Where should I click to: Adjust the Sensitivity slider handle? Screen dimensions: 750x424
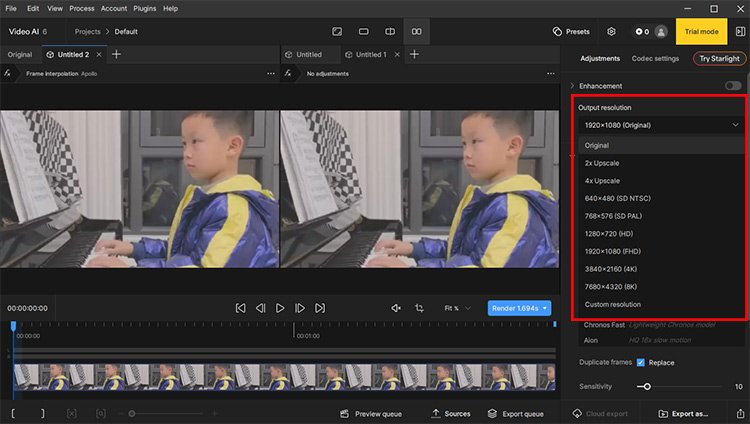[x=647, y=386]
